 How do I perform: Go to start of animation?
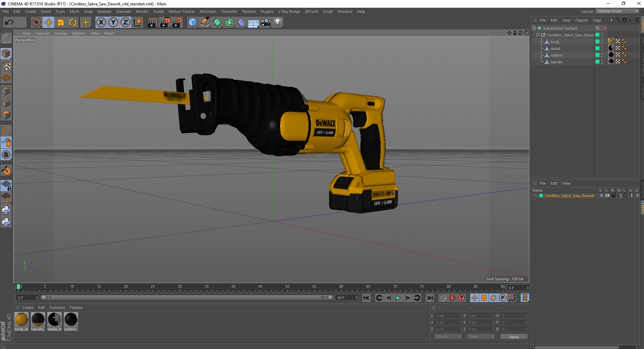click(x=367, y=298)
